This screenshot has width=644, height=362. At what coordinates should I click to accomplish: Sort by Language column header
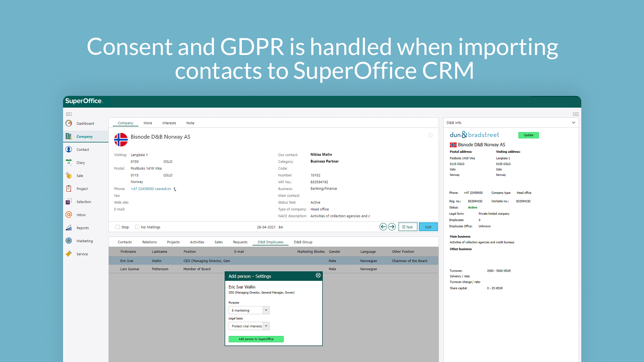[x=368, y=252]
